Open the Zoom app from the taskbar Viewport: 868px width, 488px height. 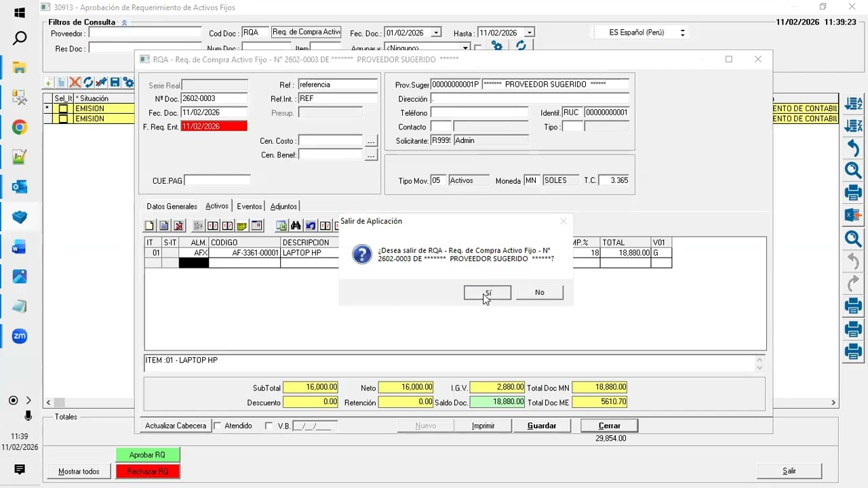pyautogui.click(x=20, y=336)
